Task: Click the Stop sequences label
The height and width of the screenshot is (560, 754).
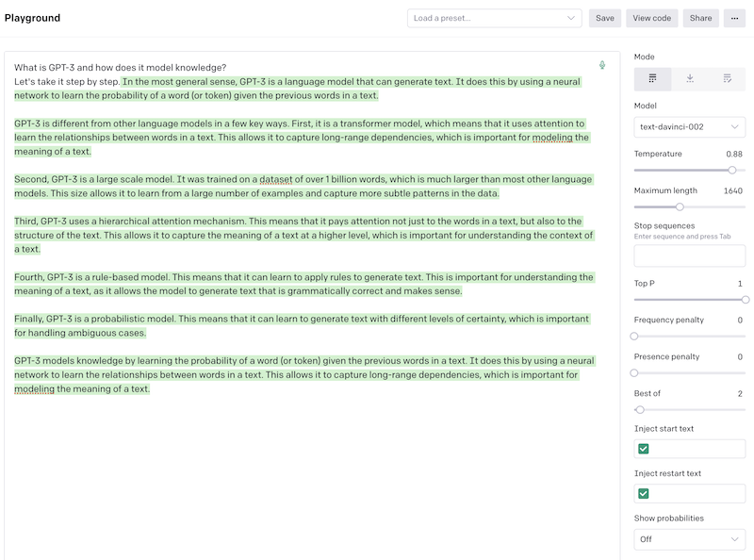Action: tap(664, 225)
